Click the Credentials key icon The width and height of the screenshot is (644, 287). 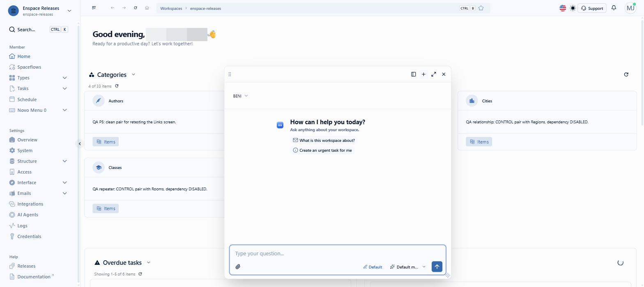[x=12, y=236]
